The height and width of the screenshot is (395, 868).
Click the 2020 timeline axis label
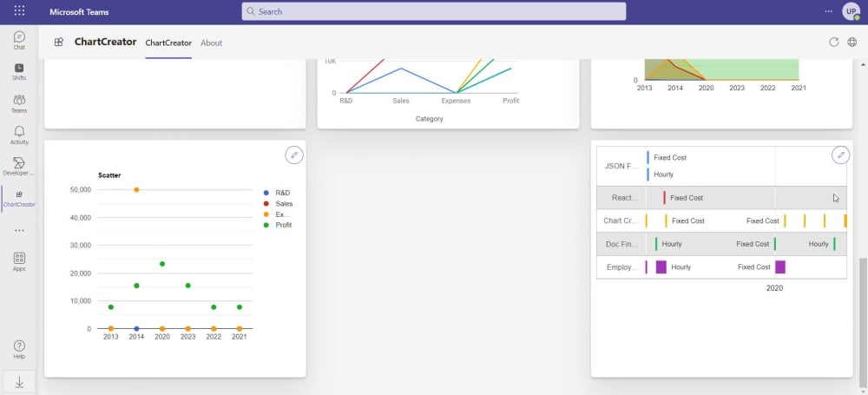(x=774, y=288)
